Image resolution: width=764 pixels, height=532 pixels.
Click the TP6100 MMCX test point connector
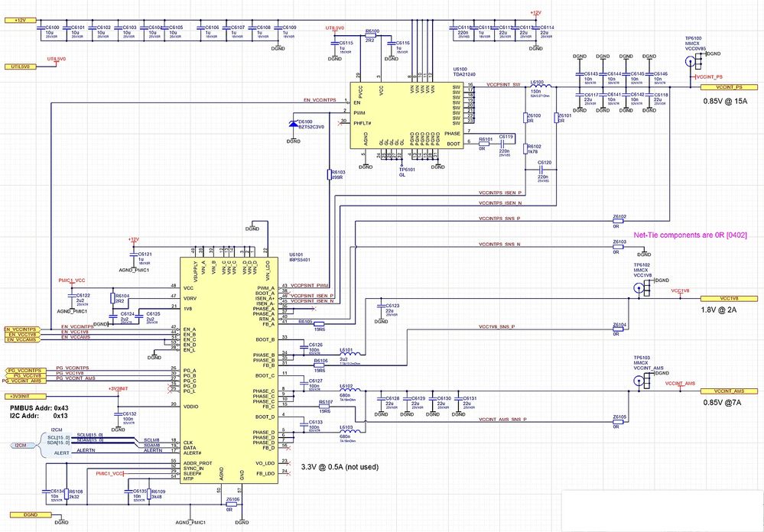pyautogui.click(x=694, y=61)
